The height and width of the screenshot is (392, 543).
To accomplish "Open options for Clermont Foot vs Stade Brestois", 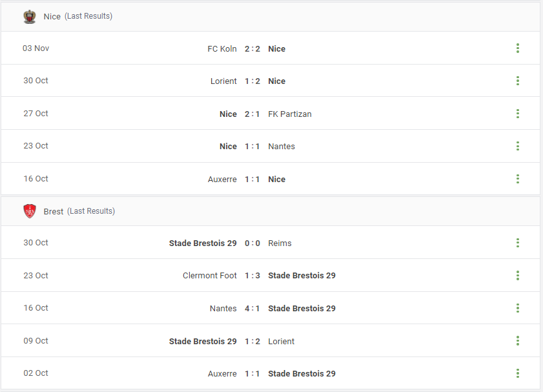I will point(518,275).
